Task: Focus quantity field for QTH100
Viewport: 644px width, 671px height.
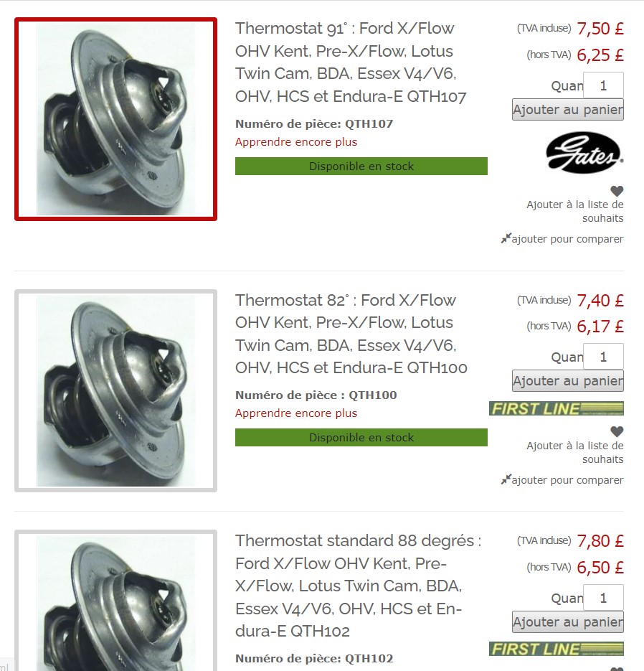Action: click(603, 357)
